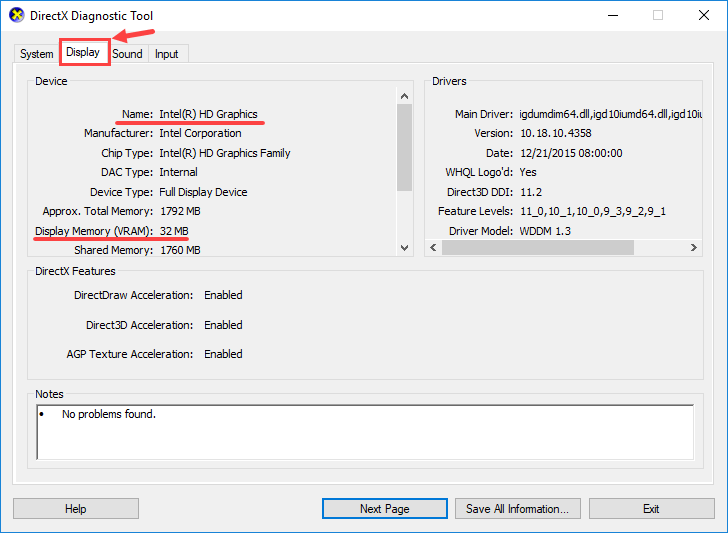Viewport: 728px width, 533px height.
Task: Click DirectDraw Acceleration Enabled value
Action: pos(223,295)
